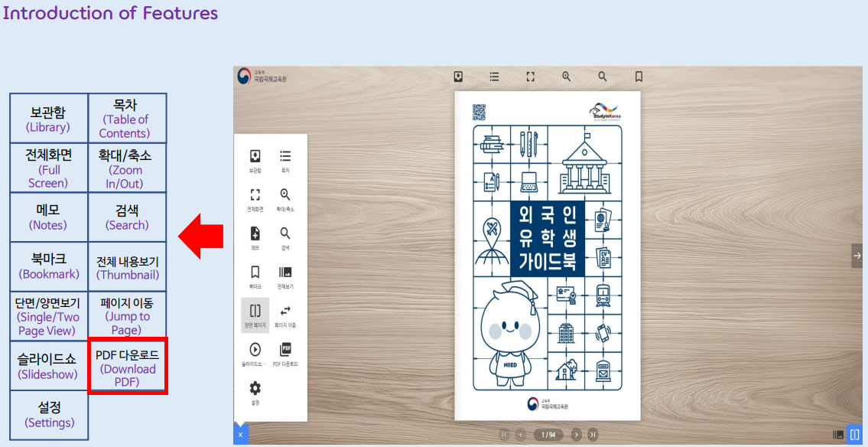Toggle two-page view (양면 페이지) in side panel
This screenshot has height=447, width=868.
[x=255, y=312]
